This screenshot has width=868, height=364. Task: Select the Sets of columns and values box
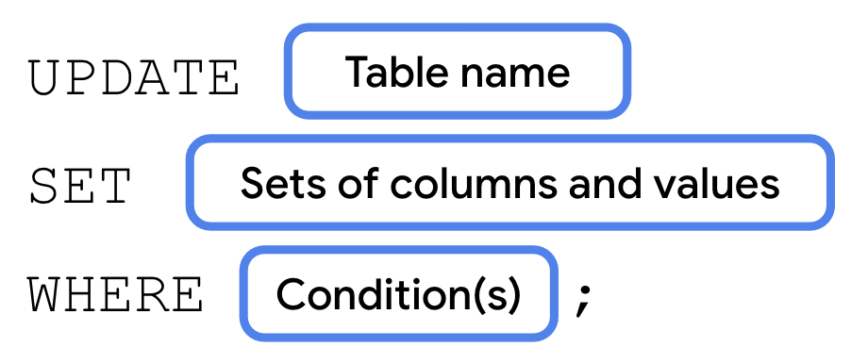(x=509, y=182)
